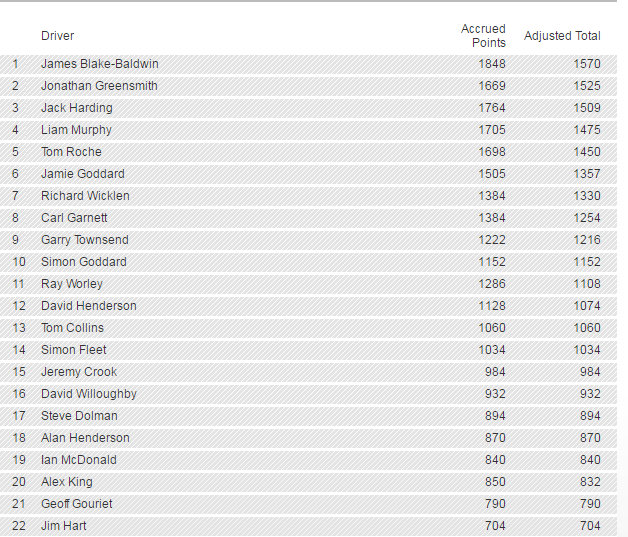628x537 pixels.
Task: Click David Henderson's name
Action: tap(89, 306)
